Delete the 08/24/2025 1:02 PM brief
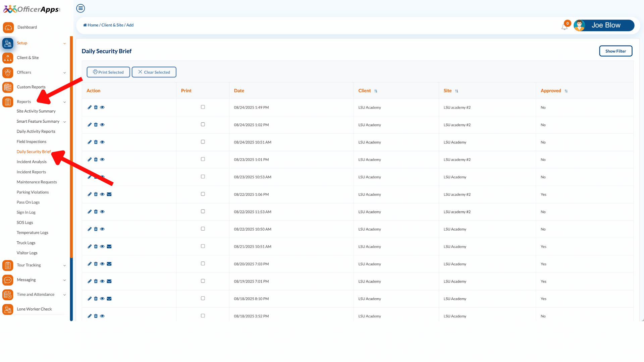 click(96, 125)
